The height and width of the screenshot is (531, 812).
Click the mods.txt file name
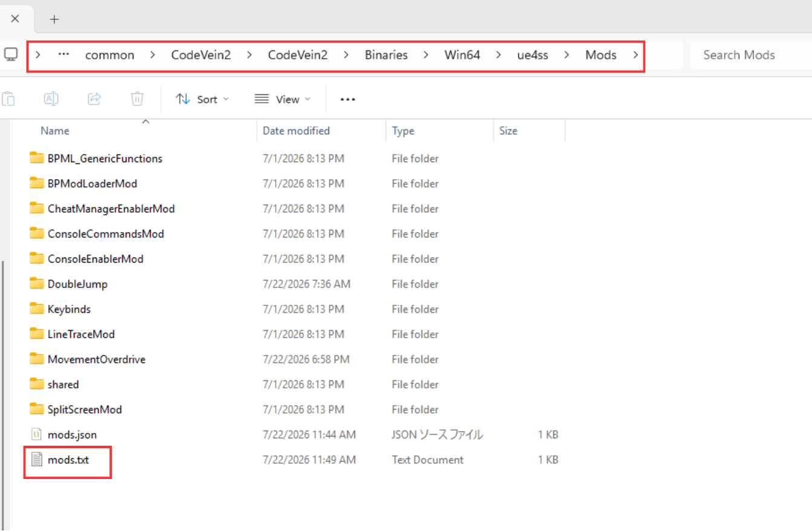click(68, 460)
